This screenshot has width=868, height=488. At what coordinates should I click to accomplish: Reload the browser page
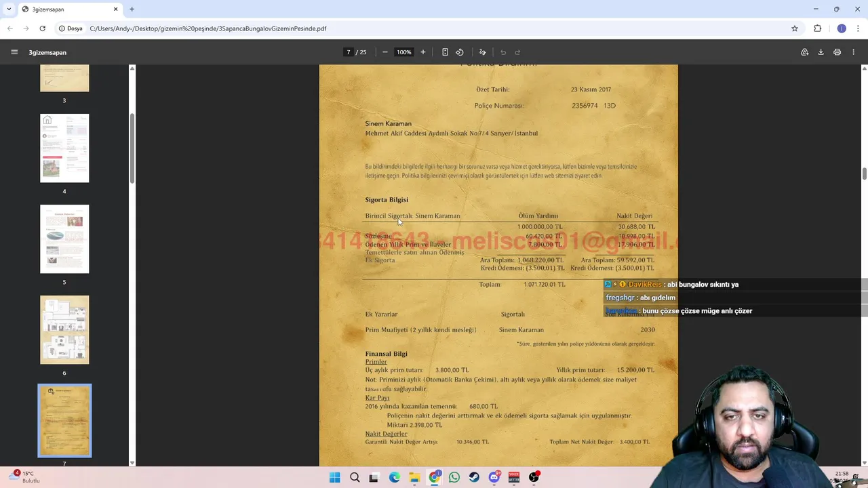pyautogui.click(x=42, y=28)
